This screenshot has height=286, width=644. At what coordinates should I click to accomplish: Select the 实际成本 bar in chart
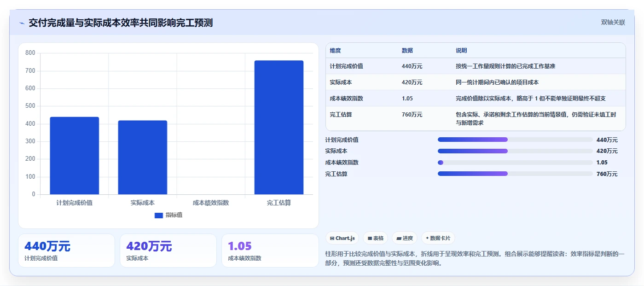click(x=143, y=158)
